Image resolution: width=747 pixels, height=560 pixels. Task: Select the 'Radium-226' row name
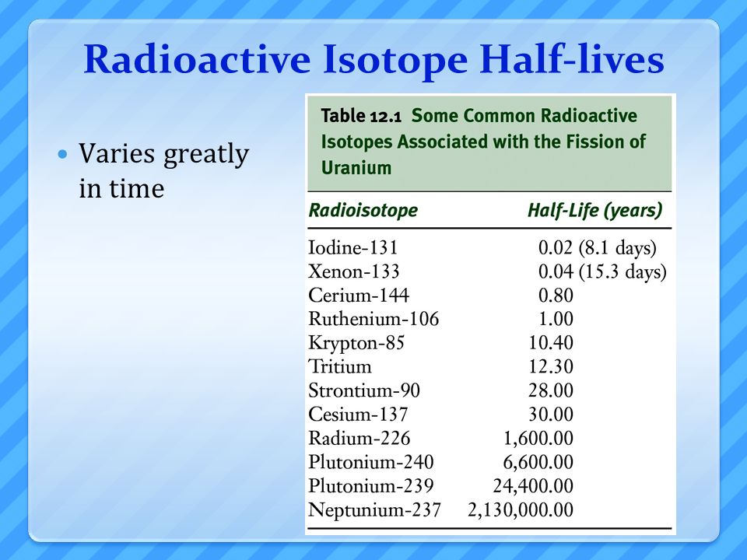click(359, 438)
